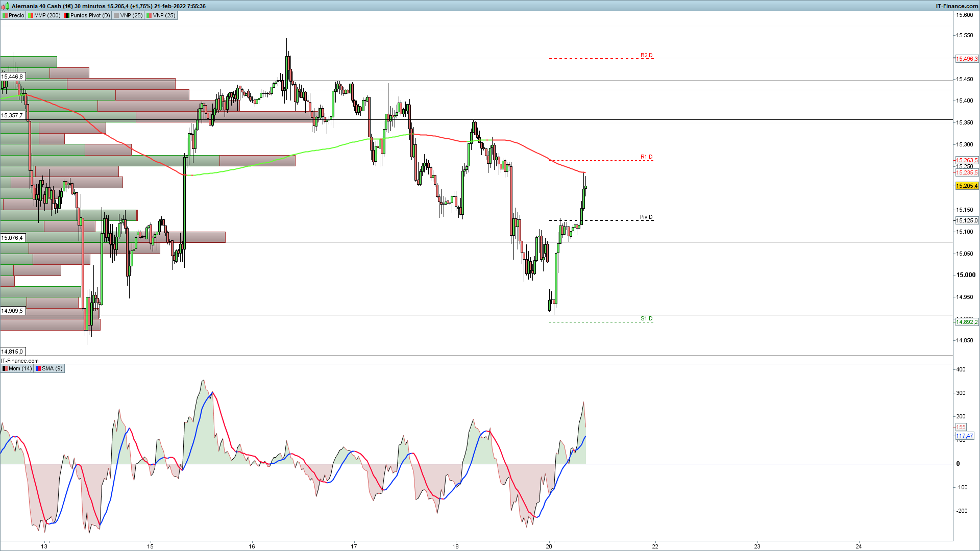Click date 16 on the time axis
This screenshot has height=551, width=980.
tap(252, 546)
